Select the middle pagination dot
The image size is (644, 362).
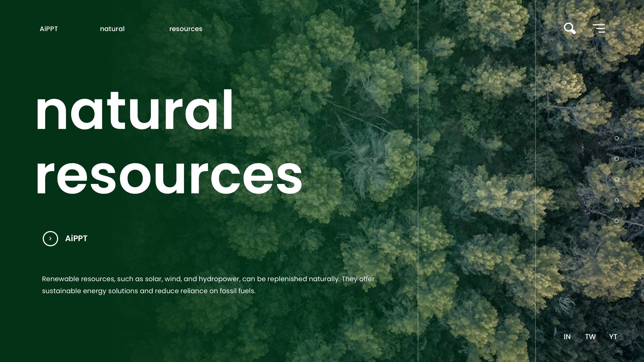(617, 179)
